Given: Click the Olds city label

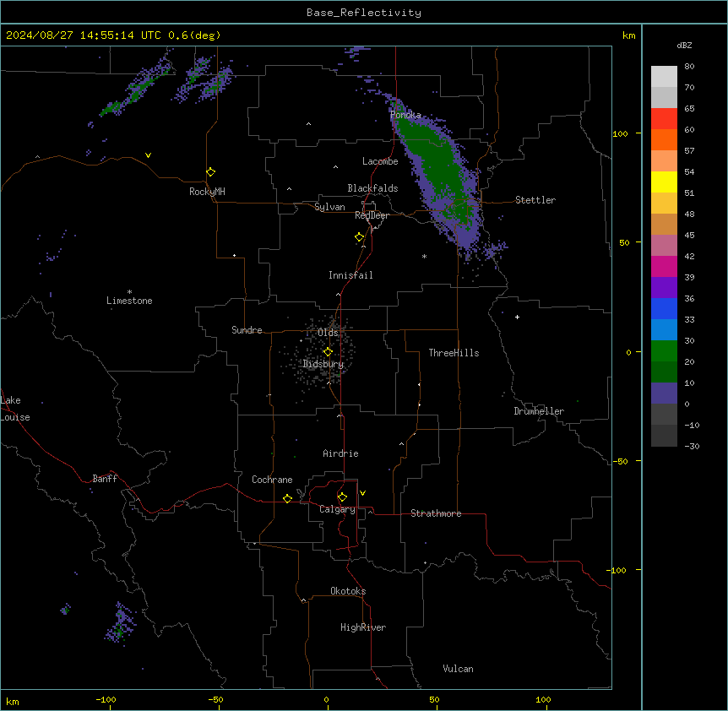Looking at the screenshot, I should point(328,333).
